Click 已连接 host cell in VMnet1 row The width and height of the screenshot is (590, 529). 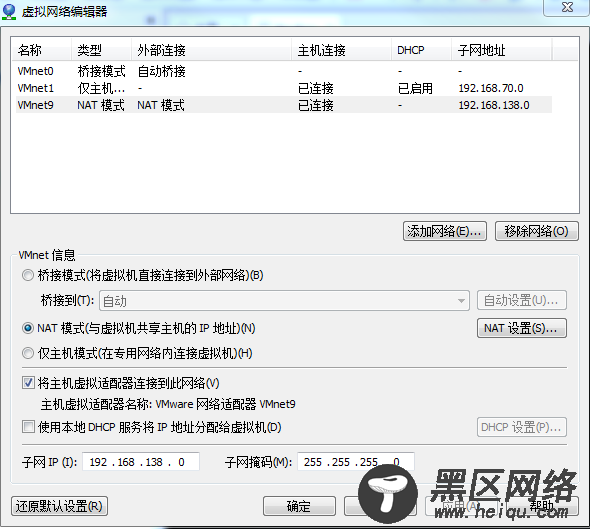[316, 88]
